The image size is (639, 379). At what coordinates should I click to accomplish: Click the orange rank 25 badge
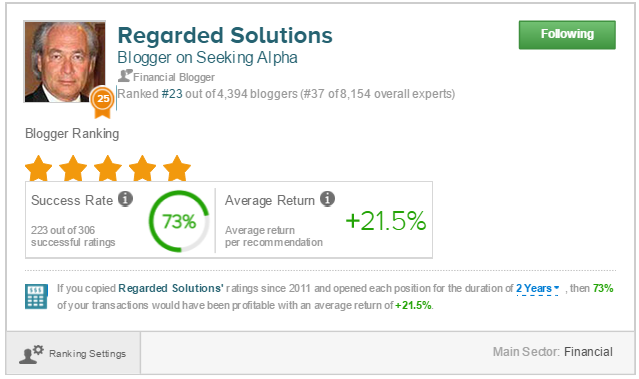point(102,101)
